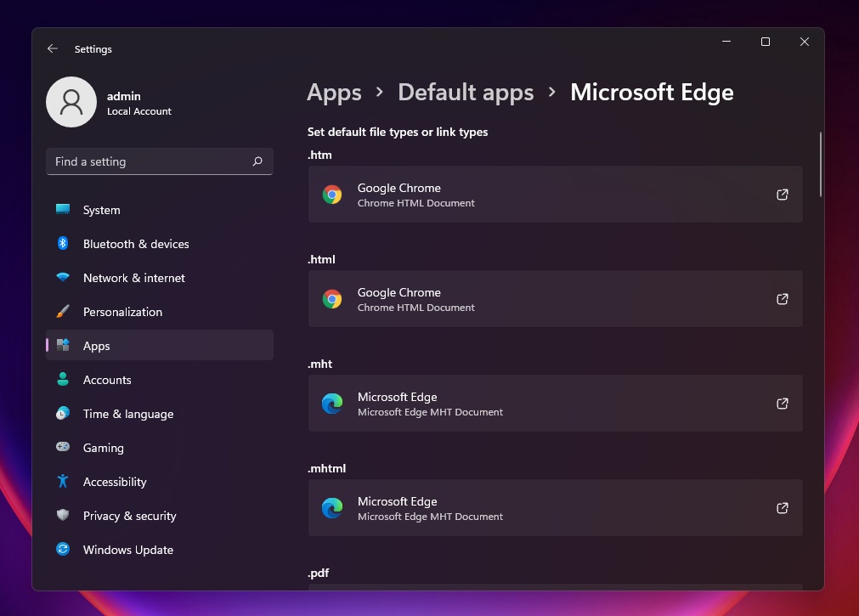859x616 pixels.
Task: Change default app for .mhtml
Action: 556,509
